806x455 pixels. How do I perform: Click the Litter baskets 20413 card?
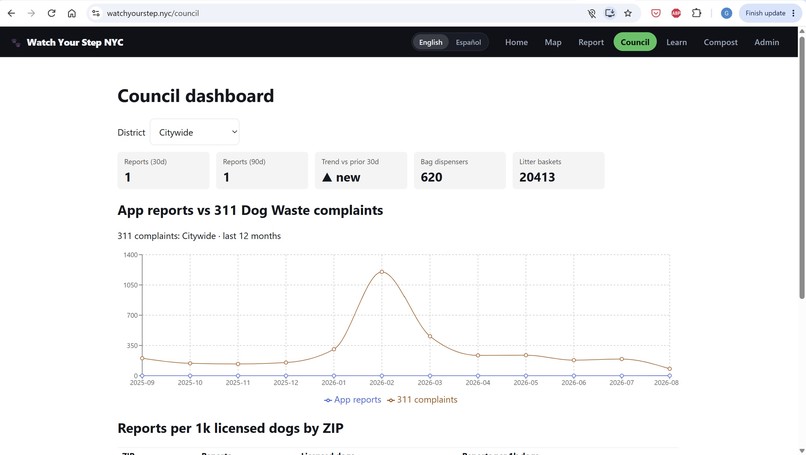pyautogui.click(x=558, y=170)
